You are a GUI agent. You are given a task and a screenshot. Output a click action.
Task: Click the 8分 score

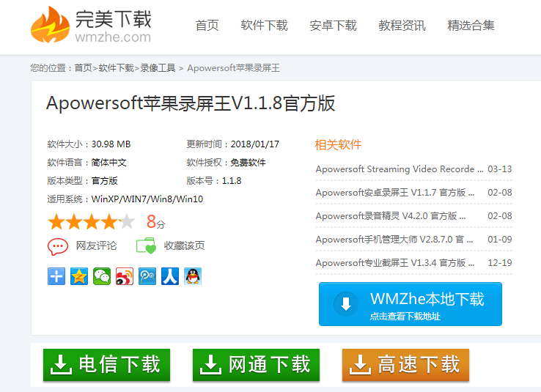coord(156,222)
